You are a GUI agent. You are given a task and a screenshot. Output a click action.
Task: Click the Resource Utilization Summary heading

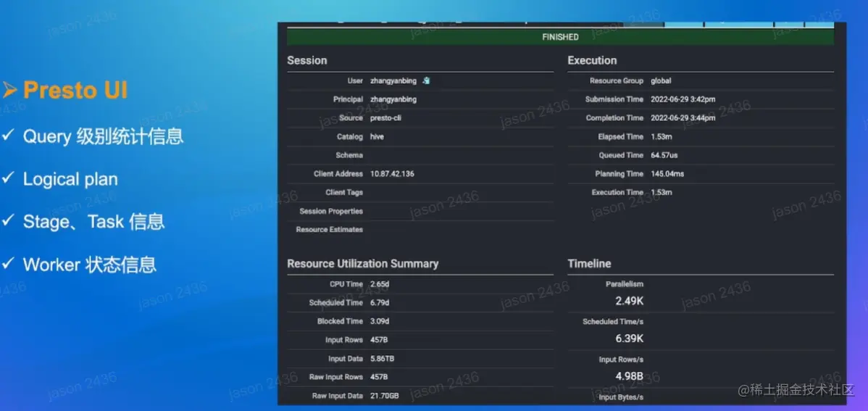point(362,264)
